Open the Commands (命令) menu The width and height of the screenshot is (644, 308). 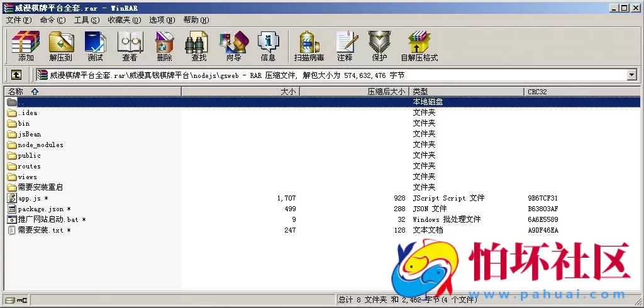click(x=53, y=19)
